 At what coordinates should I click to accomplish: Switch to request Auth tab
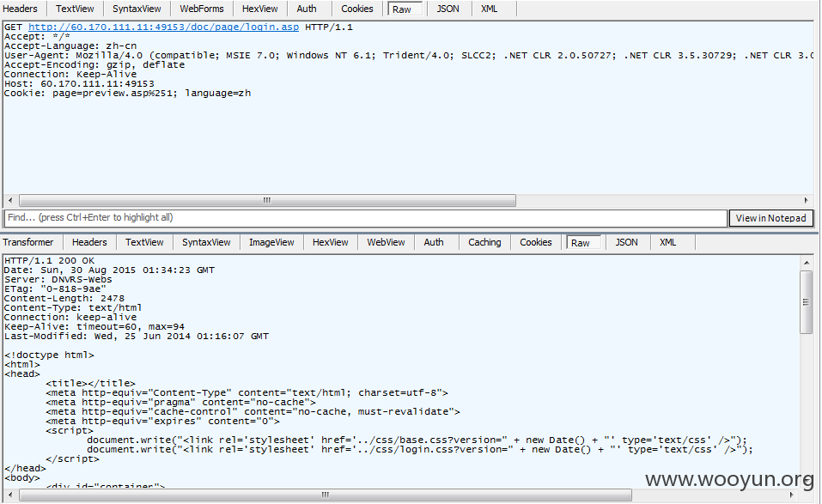tap(307, 9)
